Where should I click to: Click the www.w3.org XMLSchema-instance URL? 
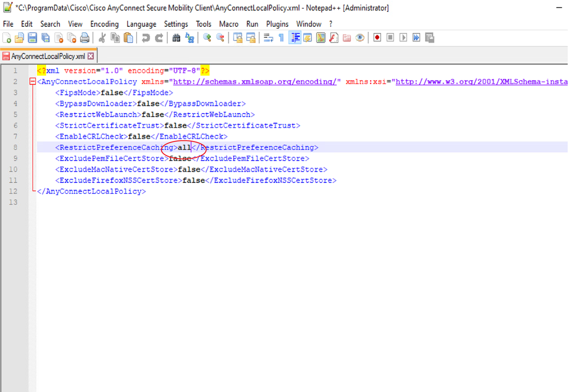(x=482, y=81)
